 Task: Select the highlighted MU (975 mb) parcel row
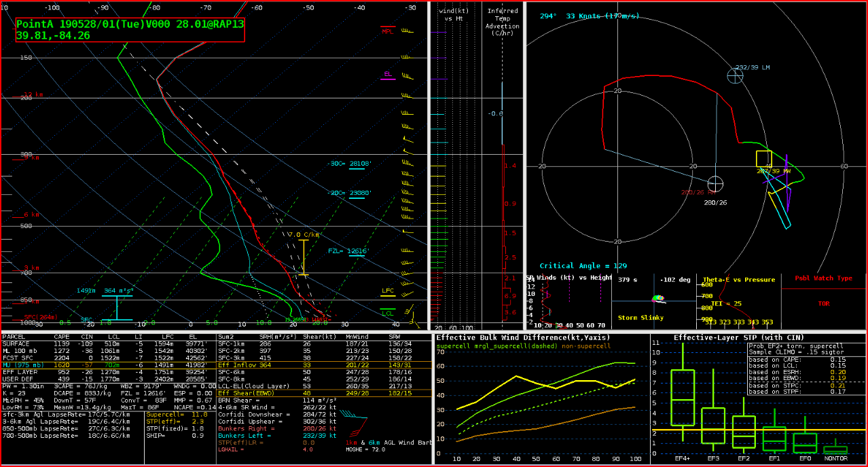pyautogui.click(x=107, y=365)
